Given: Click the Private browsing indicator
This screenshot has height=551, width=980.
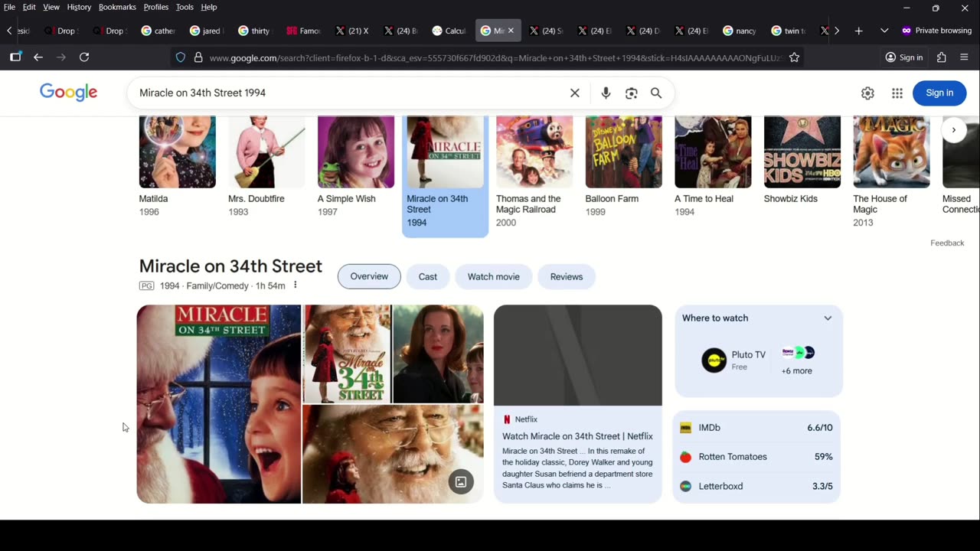Looking at the screenshot, I should 936,31.
